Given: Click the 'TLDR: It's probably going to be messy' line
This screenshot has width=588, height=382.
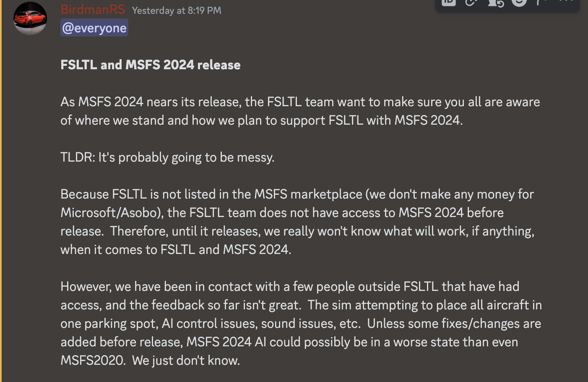Looking at the screenshot, I should click(167, 157).
